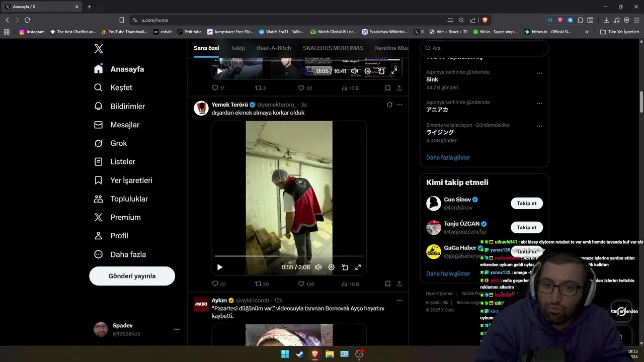Open Steam from taskbar
This screenshot has width=644, height=362.
point(300,354)
